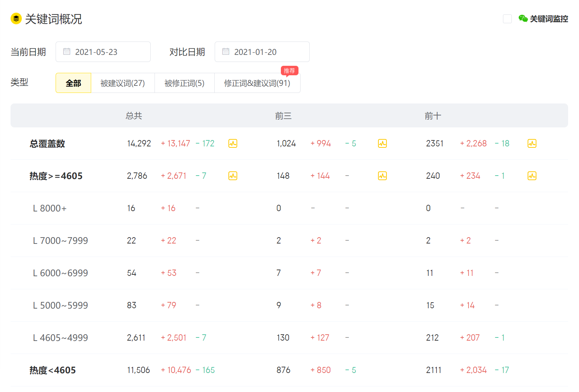Click the trend chart icon beside 总覆盖数 total
This screenshot has height=392, width=579.
233,143
